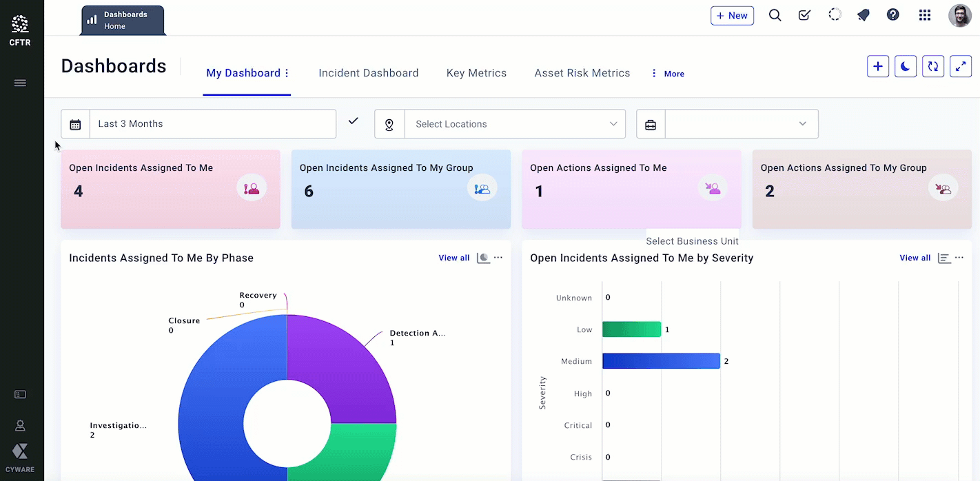Expand More dashboard tabs menu

coord(668,74)
